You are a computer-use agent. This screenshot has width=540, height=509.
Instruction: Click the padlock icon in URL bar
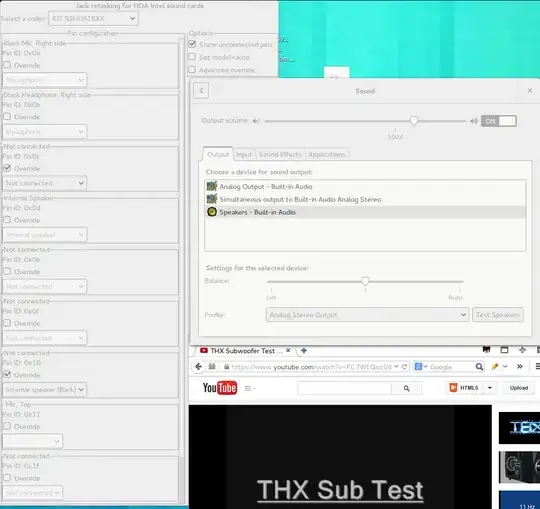pyautogui.click(x=226, y=367)
